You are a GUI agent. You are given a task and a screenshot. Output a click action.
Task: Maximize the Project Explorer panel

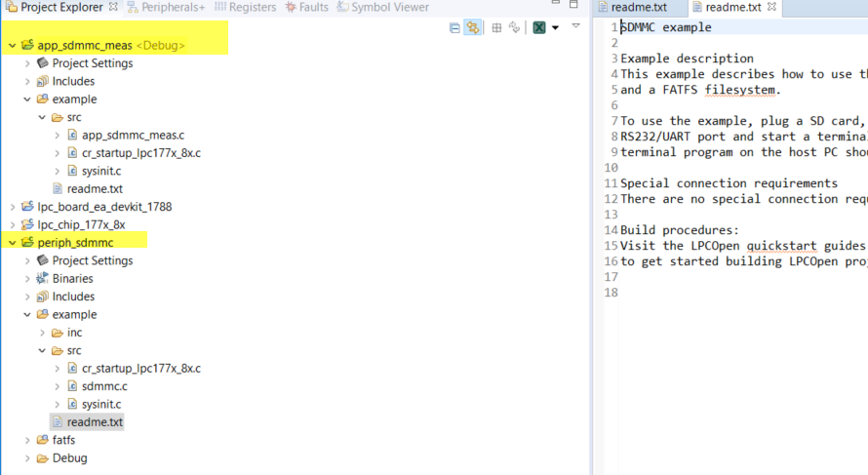coord(573,4)
